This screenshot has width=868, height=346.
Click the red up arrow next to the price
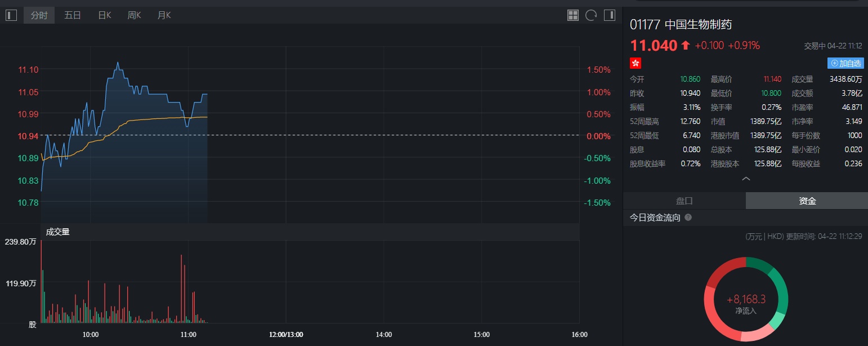(x=685, y=46)
